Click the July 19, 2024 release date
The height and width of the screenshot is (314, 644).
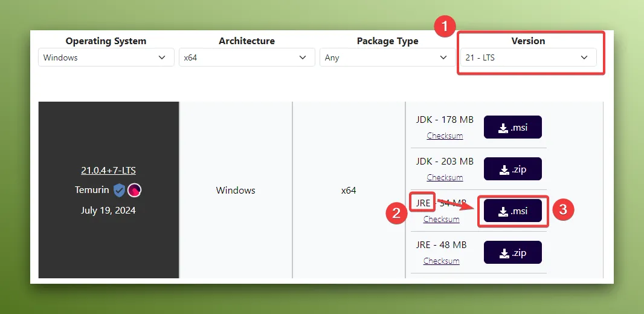pos(108,211)
